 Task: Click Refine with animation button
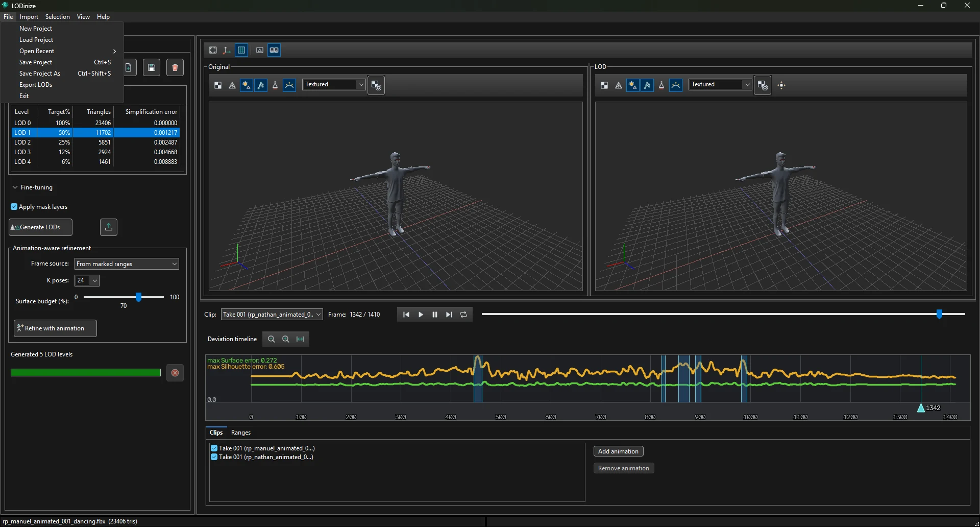(55, 328)
